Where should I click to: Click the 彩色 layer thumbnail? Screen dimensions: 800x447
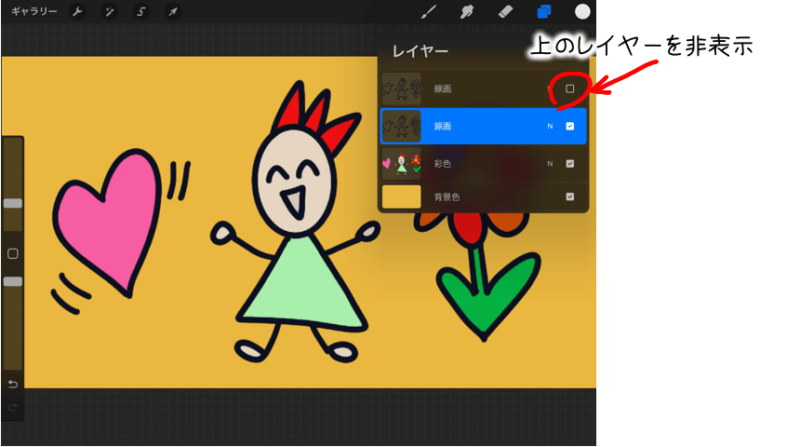pyautogui.click(x=402, y=164)
